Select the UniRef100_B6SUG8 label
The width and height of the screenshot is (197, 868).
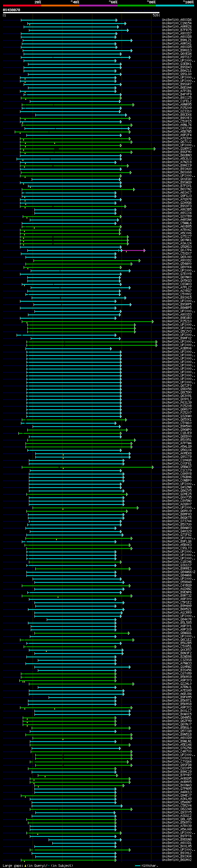[177, 172]
